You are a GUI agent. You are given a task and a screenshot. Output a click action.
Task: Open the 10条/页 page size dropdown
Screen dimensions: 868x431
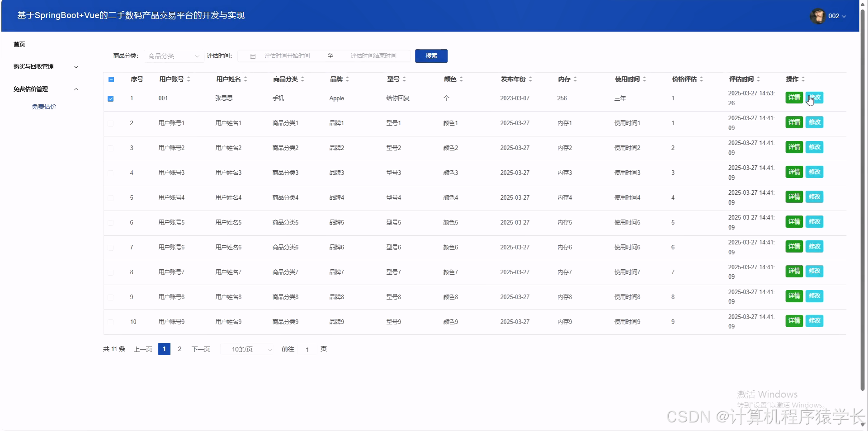pyautogui.click(x=246, y=349)
